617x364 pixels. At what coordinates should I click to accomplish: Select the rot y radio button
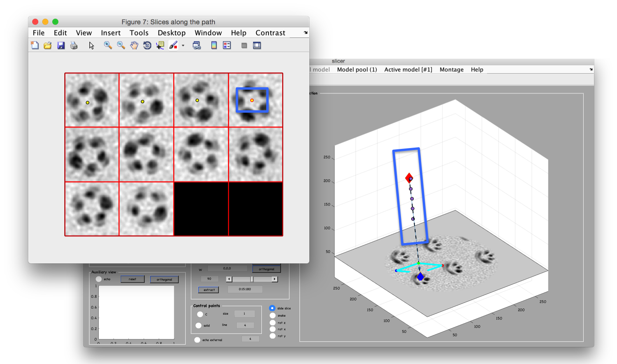(x=272, y=336)
